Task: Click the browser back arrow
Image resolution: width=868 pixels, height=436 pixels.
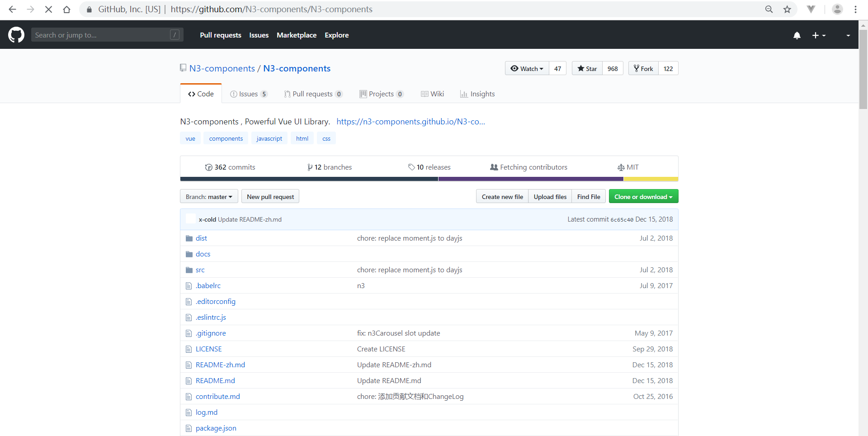Action: [12, 9]
